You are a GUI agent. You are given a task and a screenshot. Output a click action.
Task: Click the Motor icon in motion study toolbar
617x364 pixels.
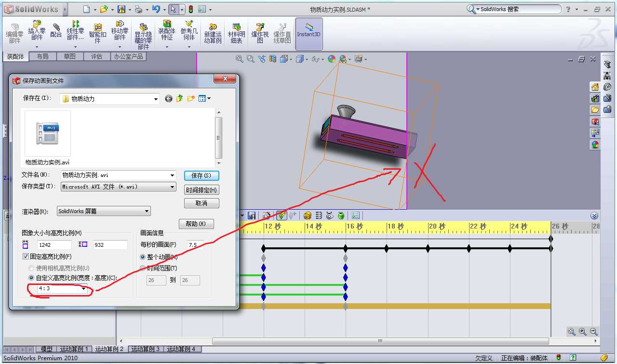pyautogui.click(x=307, y=216)
